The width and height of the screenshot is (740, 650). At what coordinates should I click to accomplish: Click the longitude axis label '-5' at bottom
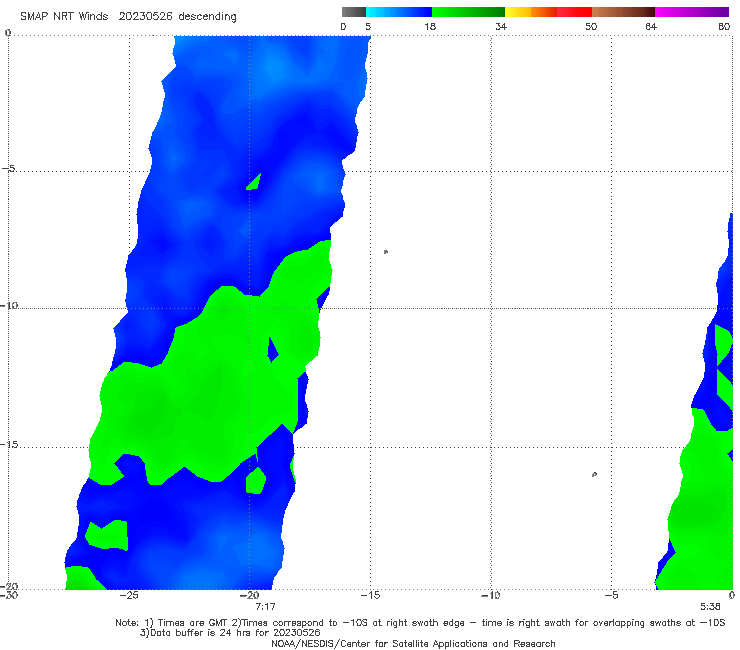pos(611,595)
